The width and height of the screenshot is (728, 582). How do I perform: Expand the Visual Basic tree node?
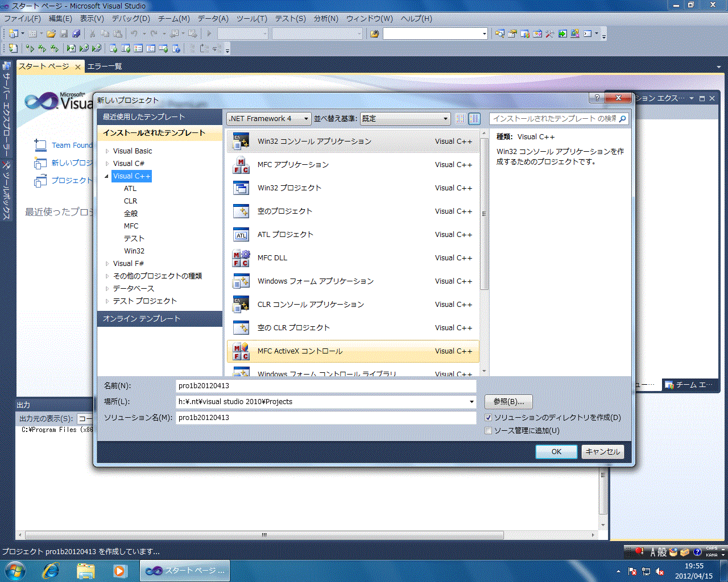107,151
